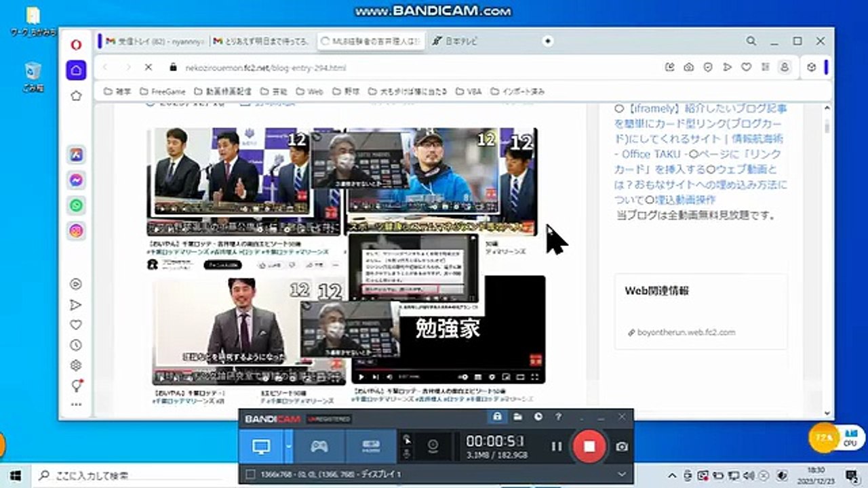Open History clock icon in sidebar

click(76, 345)
